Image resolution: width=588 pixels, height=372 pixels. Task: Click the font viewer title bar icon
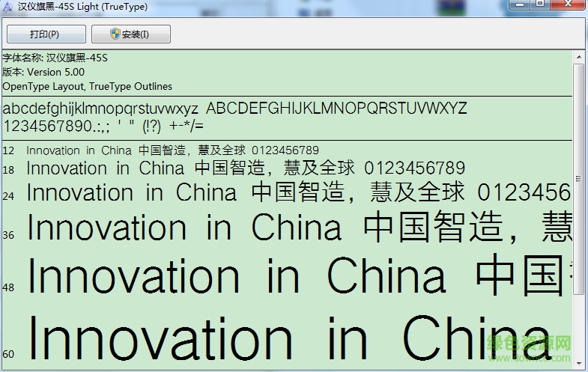coord(7,7)
